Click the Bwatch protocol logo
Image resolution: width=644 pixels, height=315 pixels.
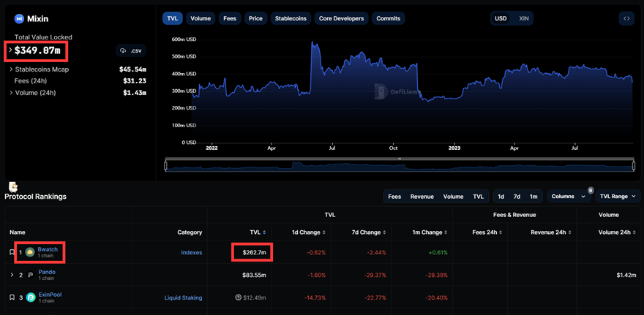point(29,252)
